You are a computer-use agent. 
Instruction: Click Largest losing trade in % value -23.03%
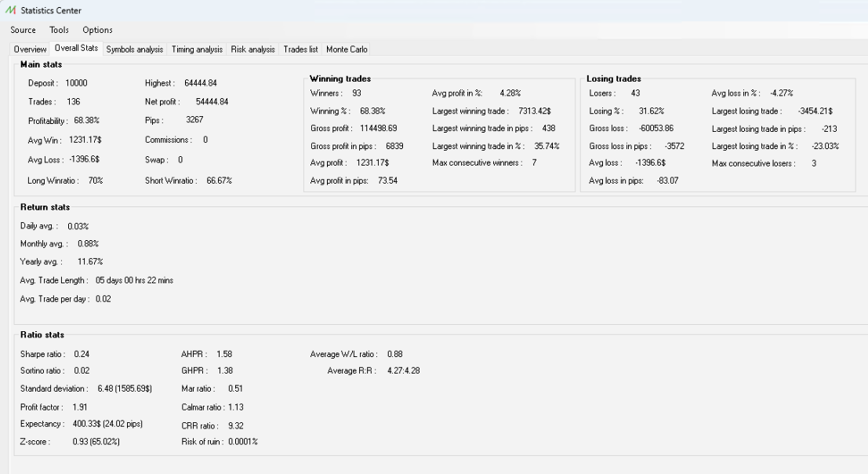826,146
